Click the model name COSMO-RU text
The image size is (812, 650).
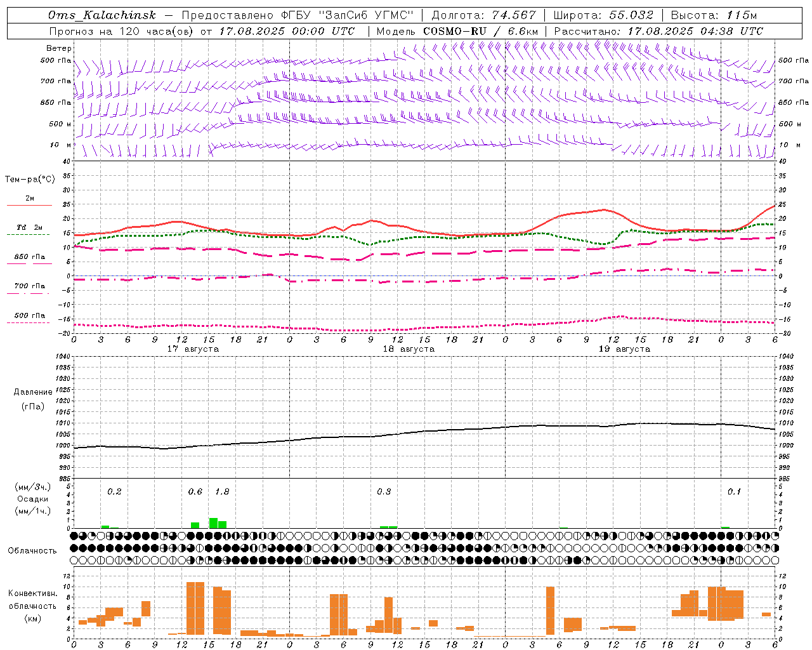[x=454, y=31]
